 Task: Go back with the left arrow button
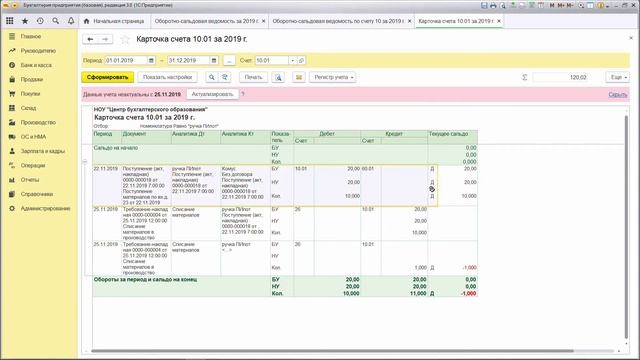(90, 39)
